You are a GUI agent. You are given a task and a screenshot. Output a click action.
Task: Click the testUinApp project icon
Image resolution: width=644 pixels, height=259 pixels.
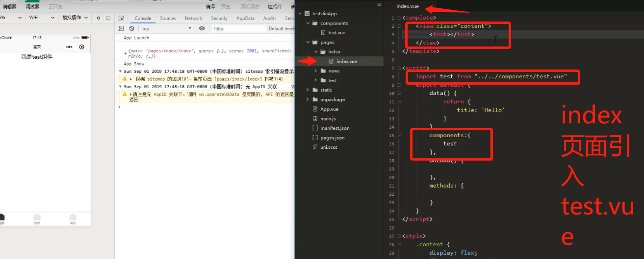click(307, 14)
